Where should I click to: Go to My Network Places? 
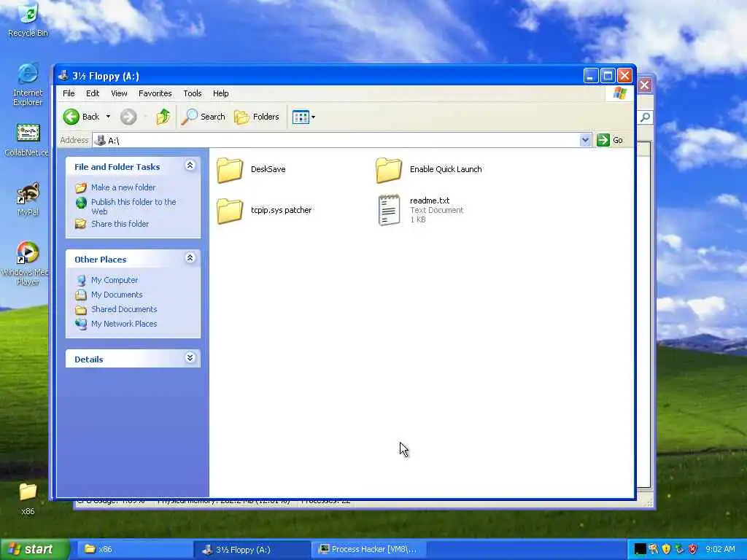[124, 324]
